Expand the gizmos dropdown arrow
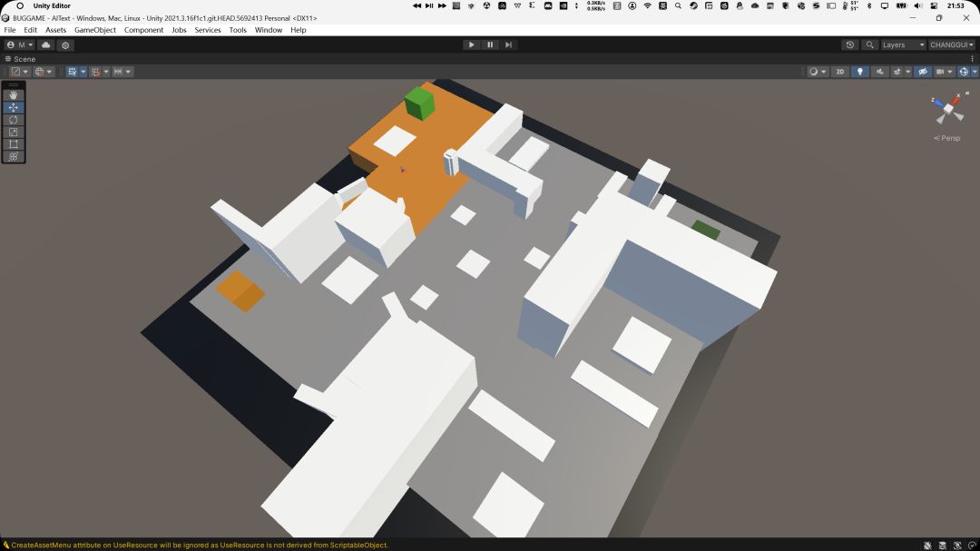The image size is (980, 551). tap(975, 72)
